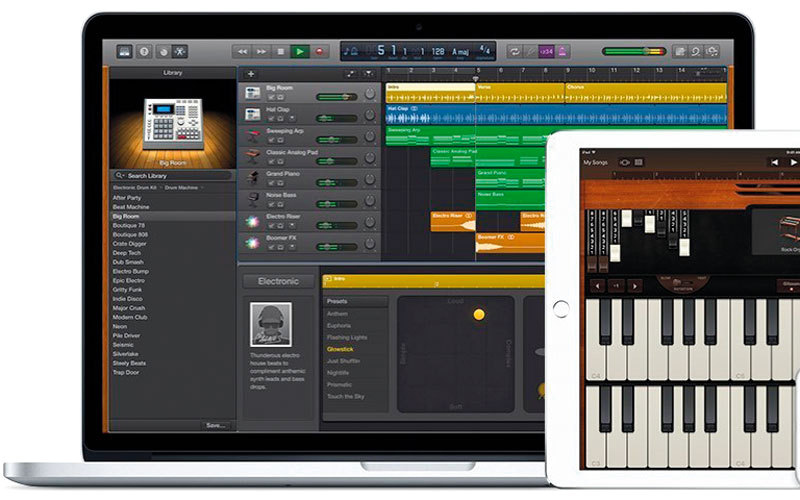Toggle the purple Count-in button
The height and width of the screenshot is (500, 800).
click(x=546, y=51)
